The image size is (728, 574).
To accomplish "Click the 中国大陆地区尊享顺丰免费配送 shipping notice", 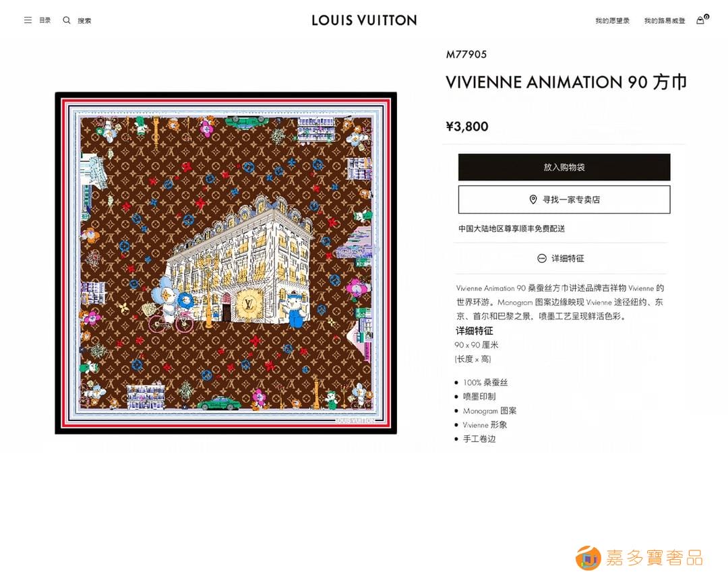I will tap(512, 228).
